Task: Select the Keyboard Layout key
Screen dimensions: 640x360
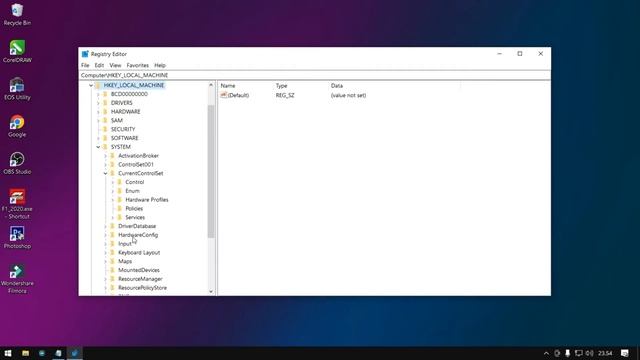Action: (x=139, y=253)
